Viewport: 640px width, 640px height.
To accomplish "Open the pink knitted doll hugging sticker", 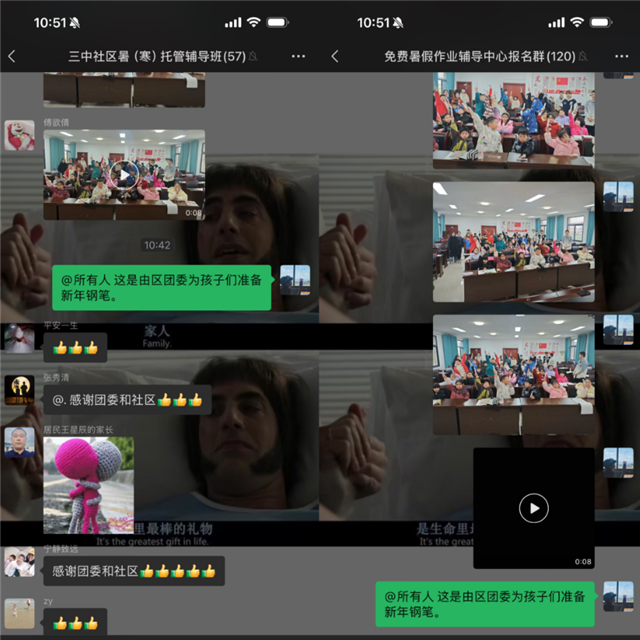I will [x=88, y=485].
